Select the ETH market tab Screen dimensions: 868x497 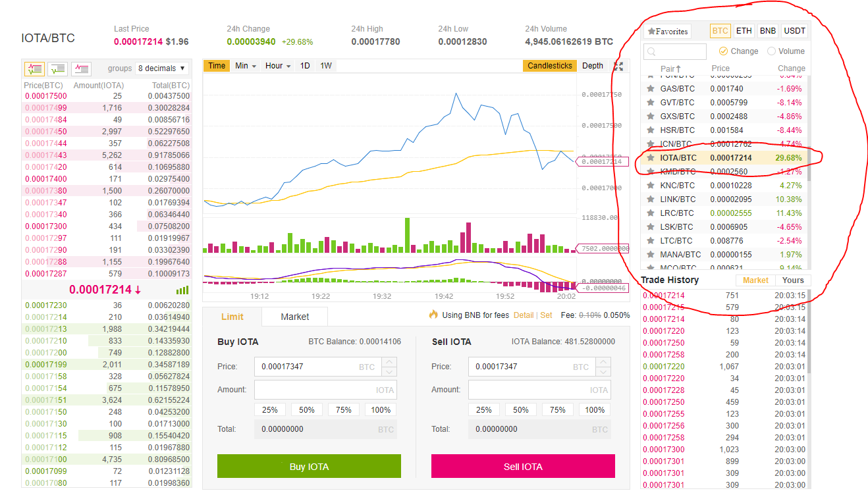744,31
